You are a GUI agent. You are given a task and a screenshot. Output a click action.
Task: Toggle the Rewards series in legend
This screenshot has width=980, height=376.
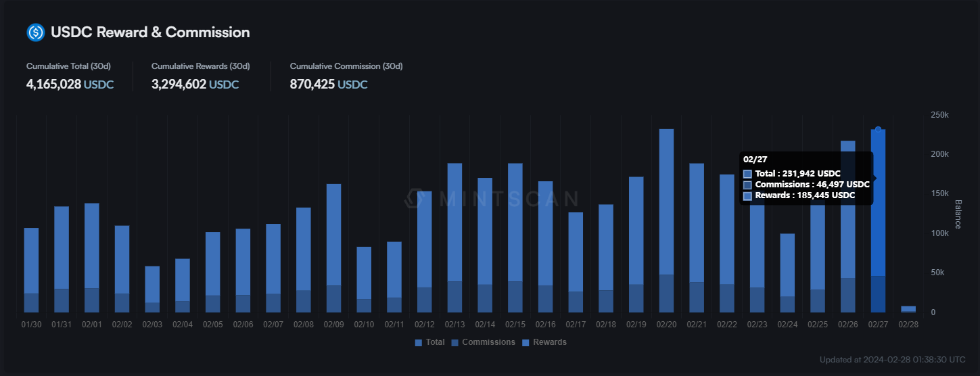(x=544, y=342)
